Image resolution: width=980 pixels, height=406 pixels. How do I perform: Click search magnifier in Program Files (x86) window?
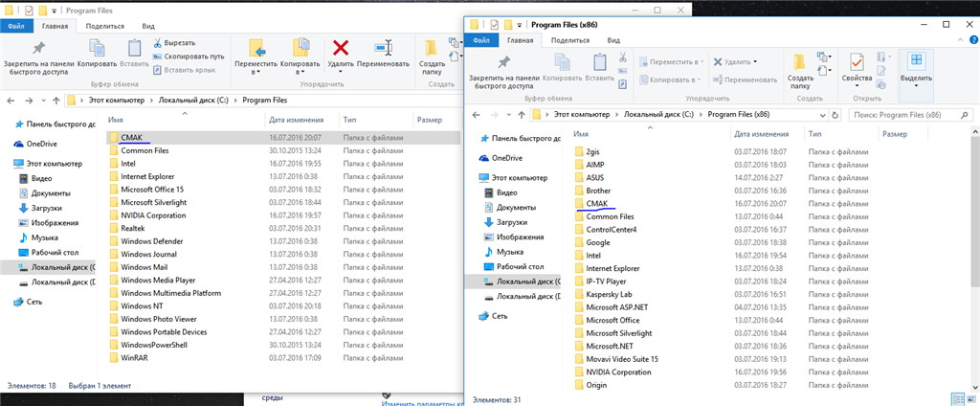966,115
